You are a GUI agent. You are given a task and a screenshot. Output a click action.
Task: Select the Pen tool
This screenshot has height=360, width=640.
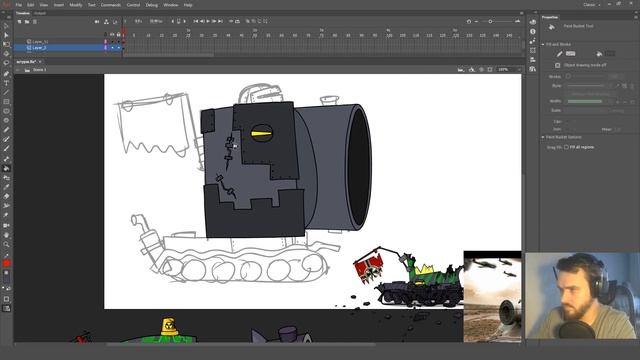[x=6, y=74]
